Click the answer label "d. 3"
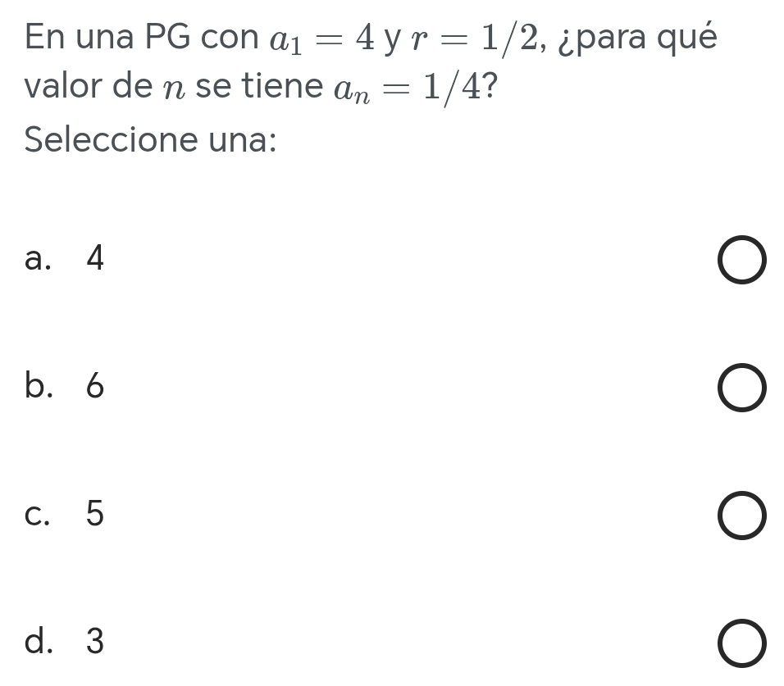 [66, 641]
